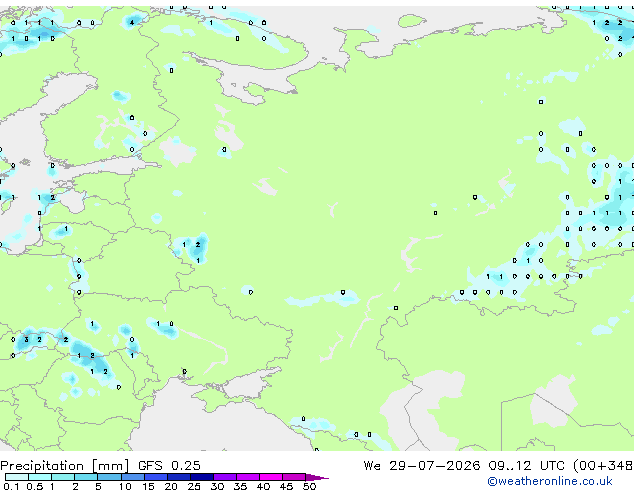The height and width of the screenshot is (490, 634).
Task: Select the precipitation value 4 on map
Action: pos(132,23)
